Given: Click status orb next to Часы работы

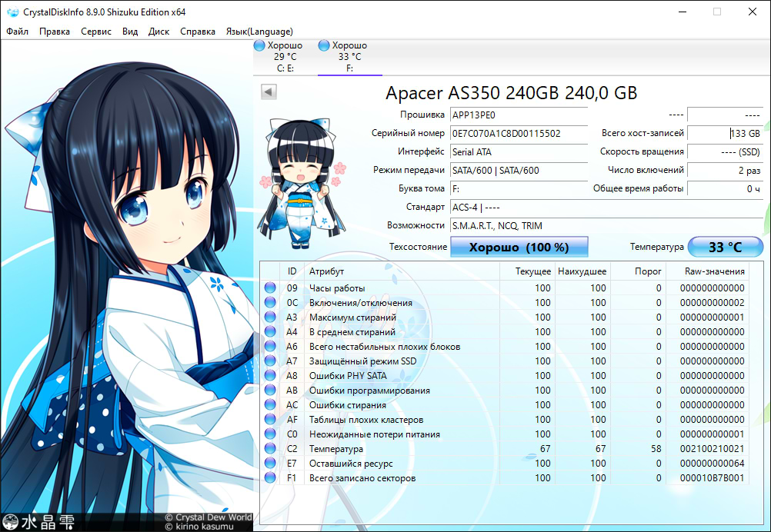Looking at the screenshot, I should 270,288.
